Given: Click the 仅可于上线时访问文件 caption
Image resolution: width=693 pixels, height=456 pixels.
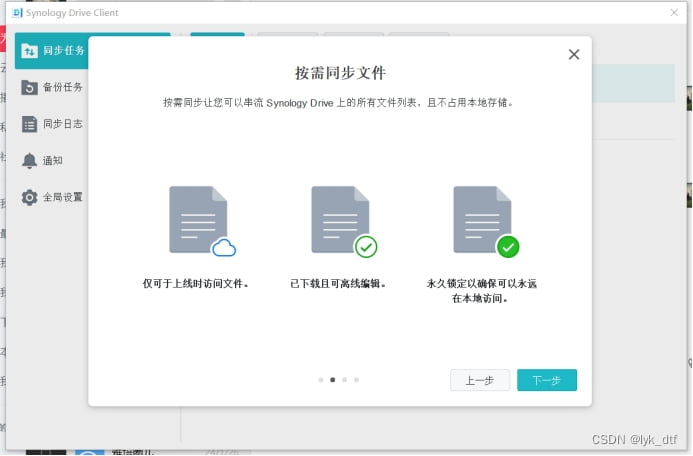Looking at the screenshot, I should click(196, 284).
